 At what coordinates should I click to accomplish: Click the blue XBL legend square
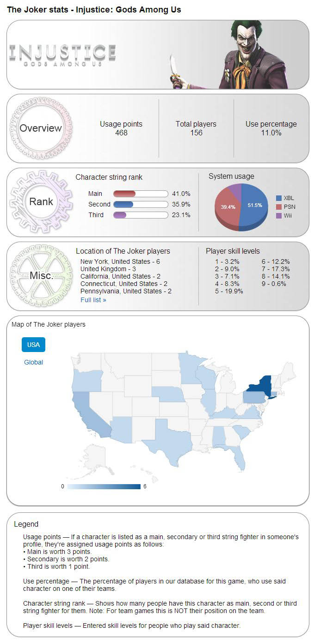click(278, 198)
